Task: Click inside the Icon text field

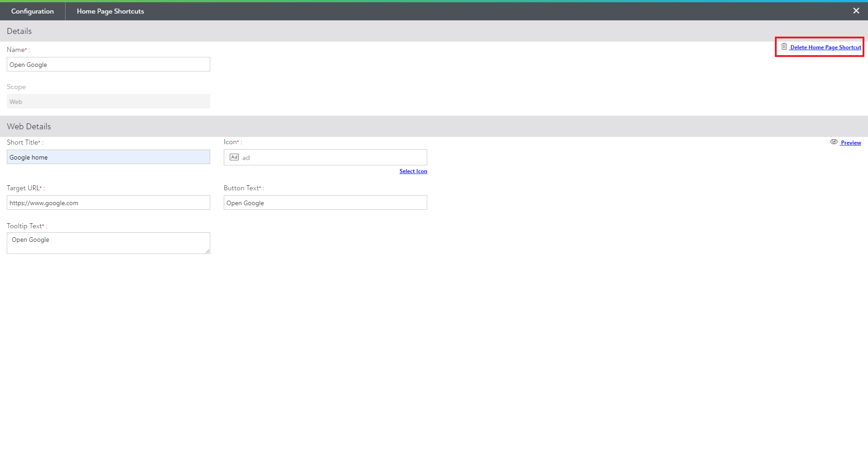Action: pyautogui.click(x=335, y=157)
